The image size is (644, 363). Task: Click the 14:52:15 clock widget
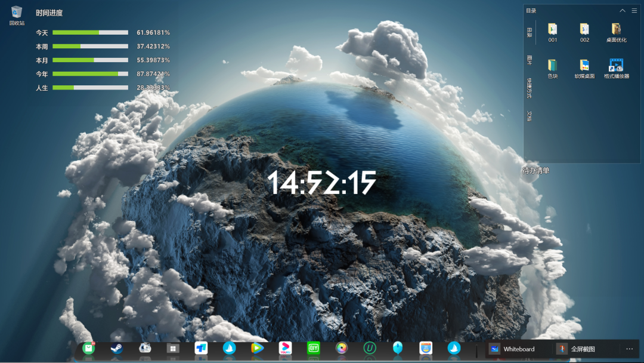[x=321, y=183]
